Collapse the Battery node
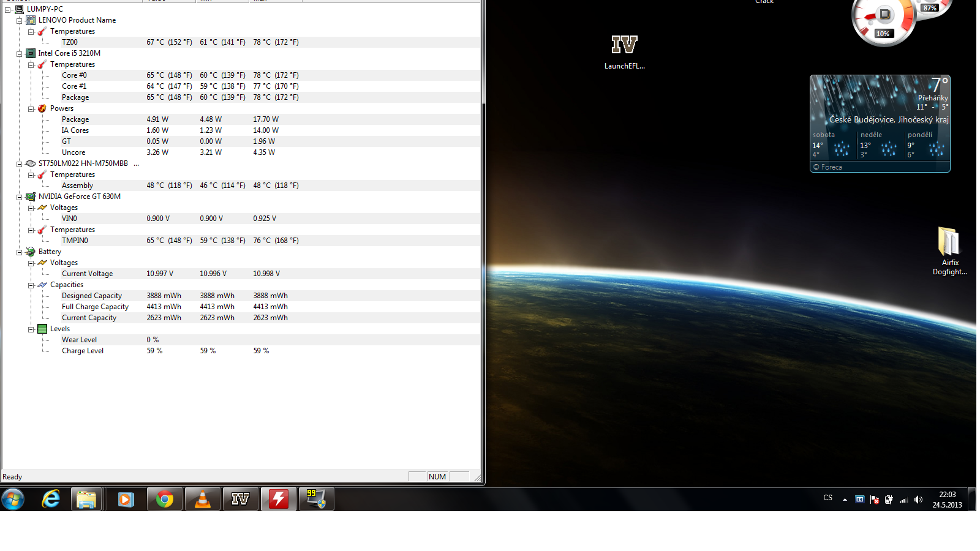 [19, 252]
